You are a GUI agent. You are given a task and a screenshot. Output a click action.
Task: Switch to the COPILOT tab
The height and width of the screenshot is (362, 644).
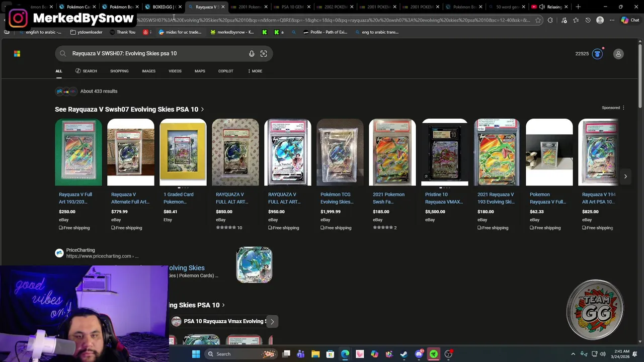click(225, 71)
